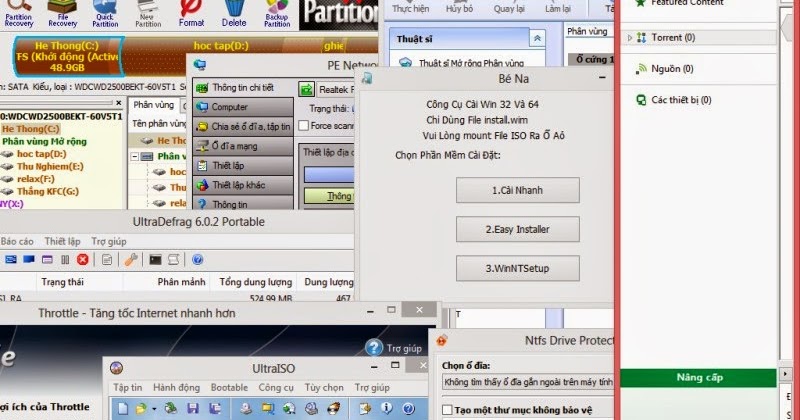The width and height of the screenshot is (800, 420).
Task: Click the open folder icon in UltraISO
Action: [x=140, y=408]
